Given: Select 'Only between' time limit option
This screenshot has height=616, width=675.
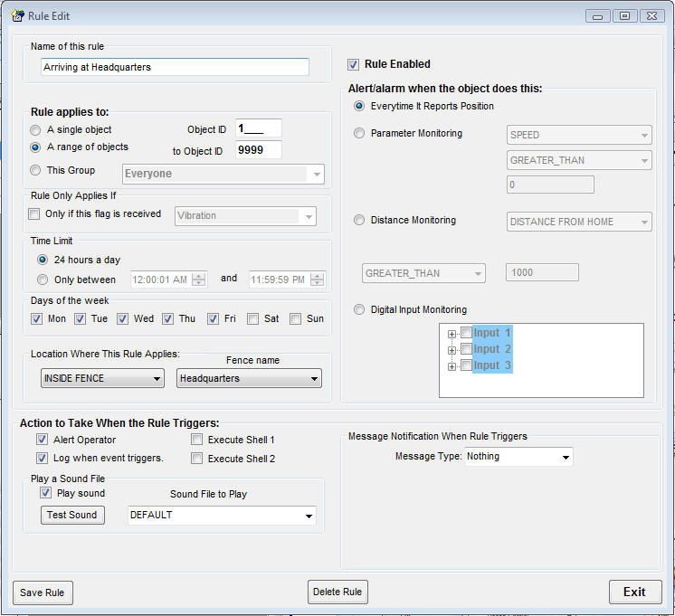Looking at the screenshot, I should (x=43, y=280).
